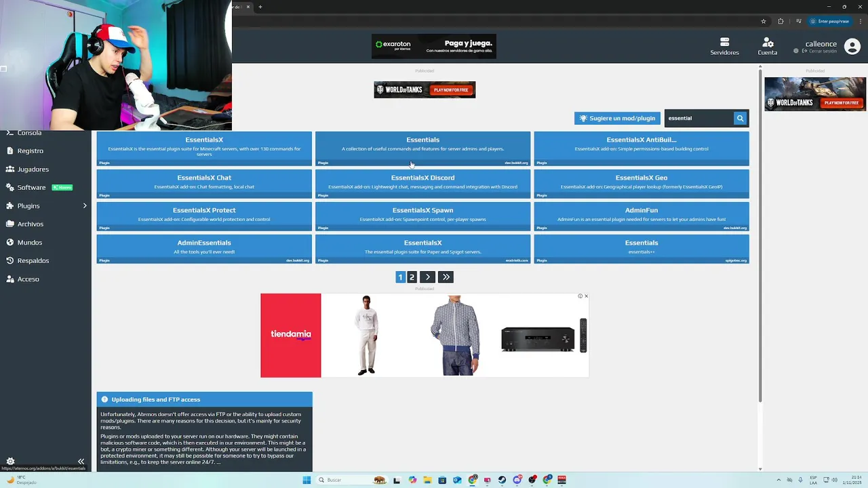The width and height of the screenshot is (868, 488).
Task: Open the Windows Start menu
Action: click(x=307, y=480)
